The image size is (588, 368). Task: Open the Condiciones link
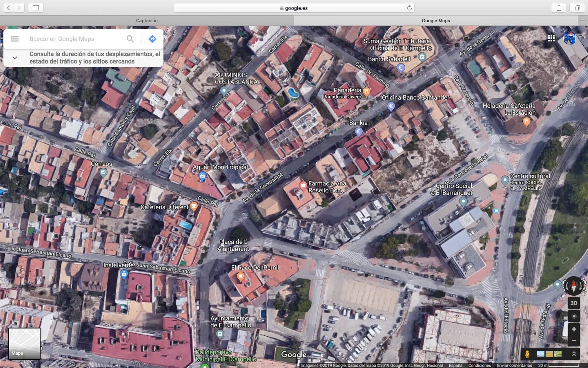479,365
